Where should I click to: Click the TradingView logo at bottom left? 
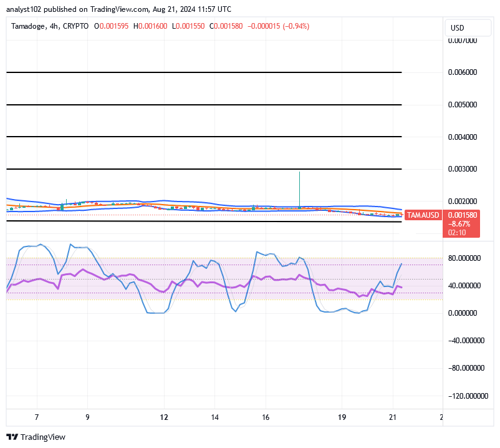(x=36, y=437)
